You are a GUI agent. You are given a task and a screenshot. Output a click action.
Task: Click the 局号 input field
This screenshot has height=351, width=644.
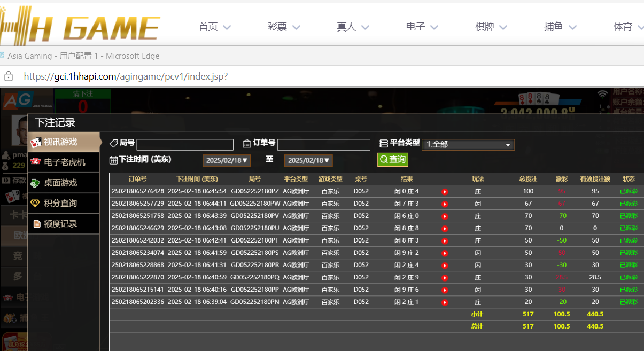185,145
